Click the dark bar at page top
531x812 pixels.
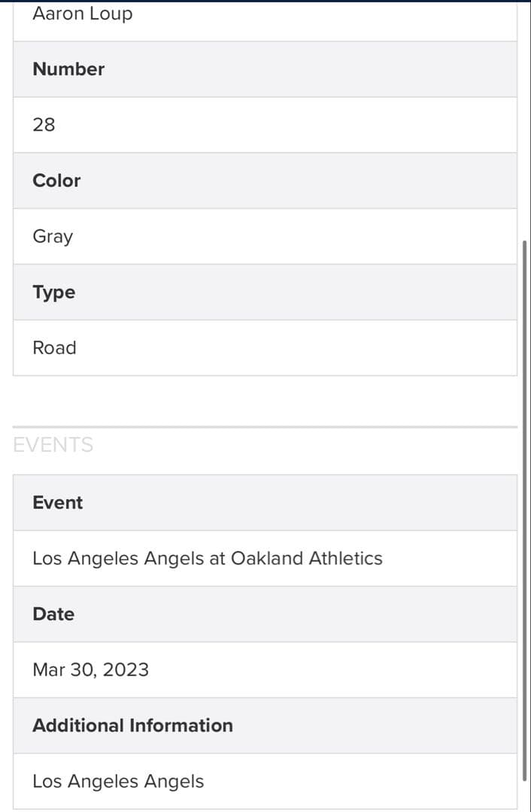tap(265, 1)
